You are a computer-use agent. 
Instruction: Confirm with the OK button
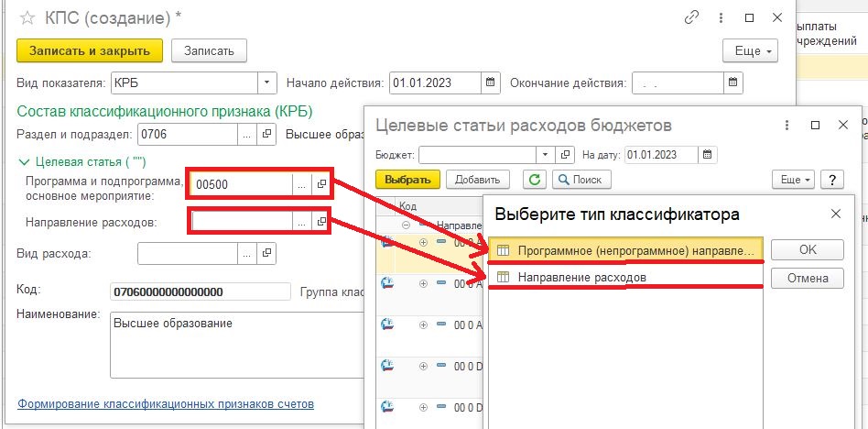(x=807, y=250)
